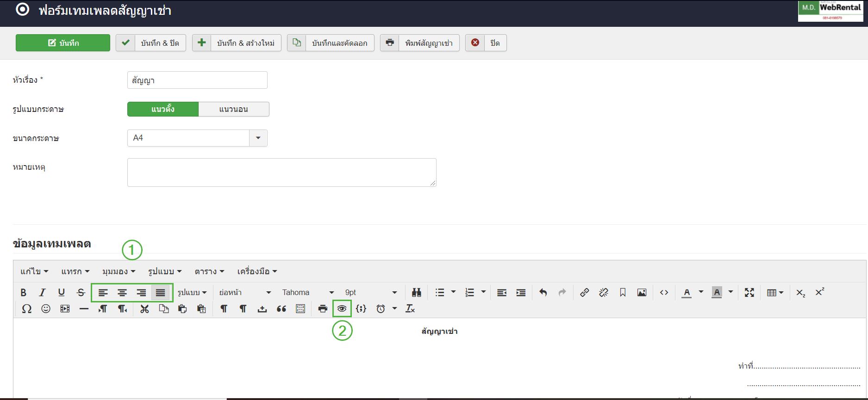The height and width of the screenshot is (400, 868).
Task: Insert an image into template
Action: tap(642, 292)
